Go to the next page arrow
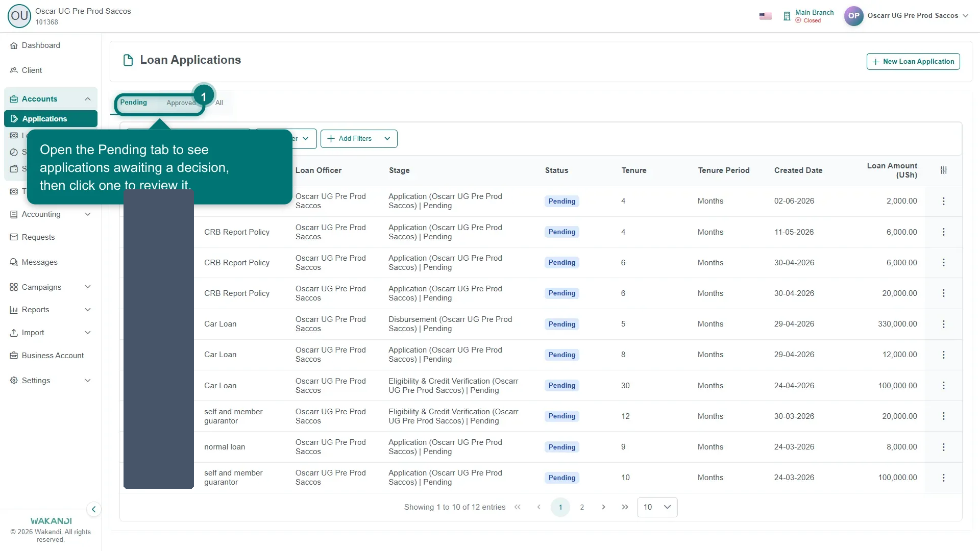This screenshot has width=980, height=551. [603, 507]
